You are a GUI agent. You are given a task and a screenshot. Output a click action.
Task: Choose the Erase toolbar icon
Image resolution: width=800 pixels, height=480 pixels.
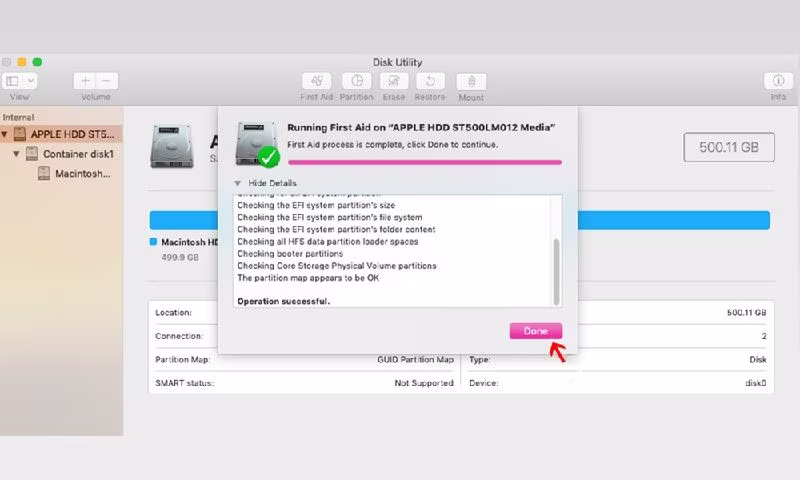coord(393,81)
